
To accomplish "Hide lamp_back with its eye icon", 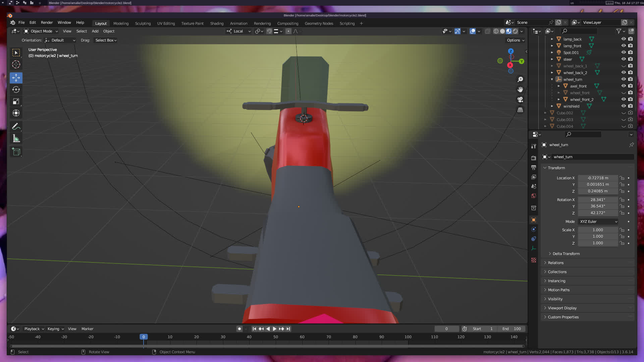I will click(624, 39).
